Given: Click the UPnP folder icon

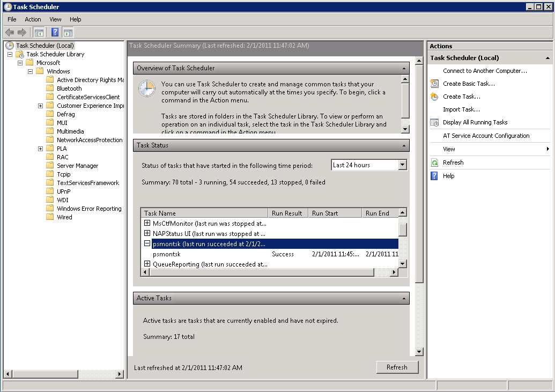Looking at the screenshot, I should (x=50, y=191).
